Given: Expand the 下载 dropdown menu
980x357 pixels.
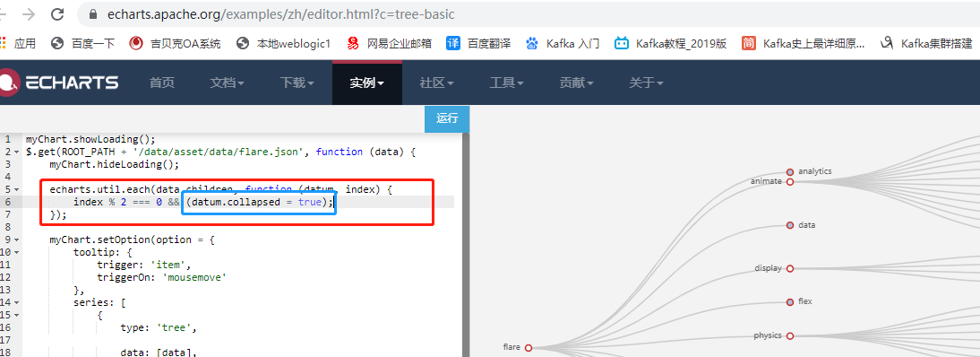Looking at the screenshot, I should (x=297, y=83).
